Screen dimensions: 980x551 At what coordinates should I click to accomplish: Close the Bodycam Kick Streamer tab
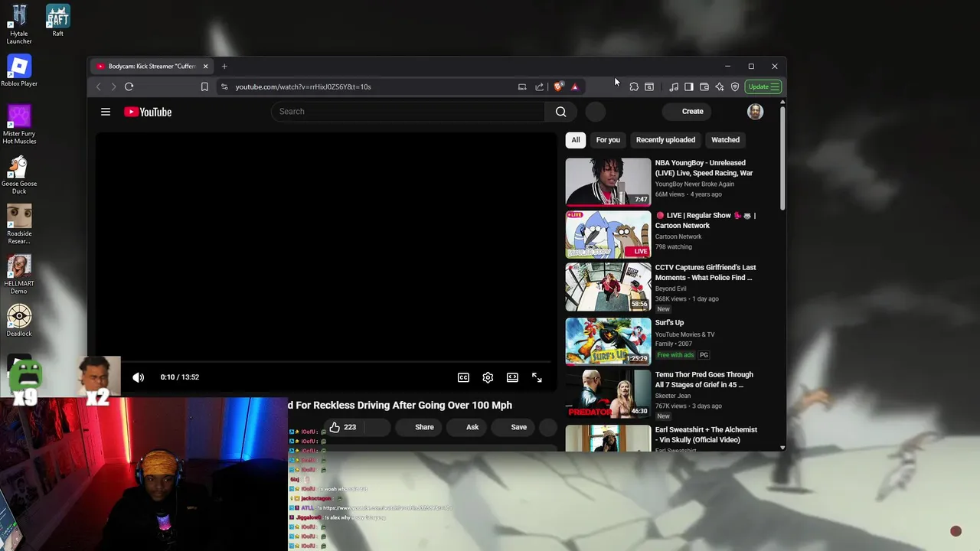click(x=205, y=67)
